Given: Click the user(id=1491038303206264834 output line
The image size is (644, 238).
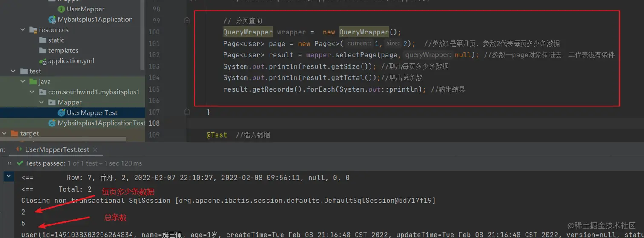Looking at the screenshot, I should tap(332, 235).
